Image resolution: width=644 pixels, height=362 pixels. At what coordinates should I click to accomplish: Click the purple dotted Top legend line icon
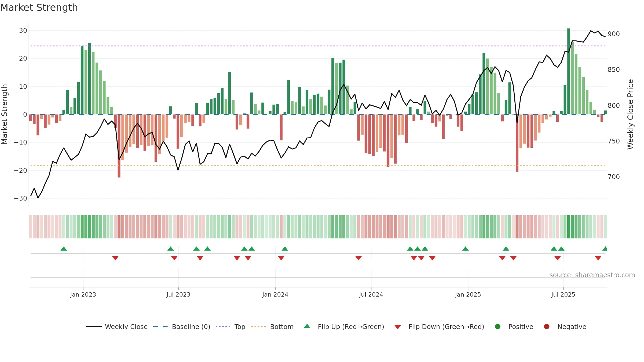click(x=223, y=327)
